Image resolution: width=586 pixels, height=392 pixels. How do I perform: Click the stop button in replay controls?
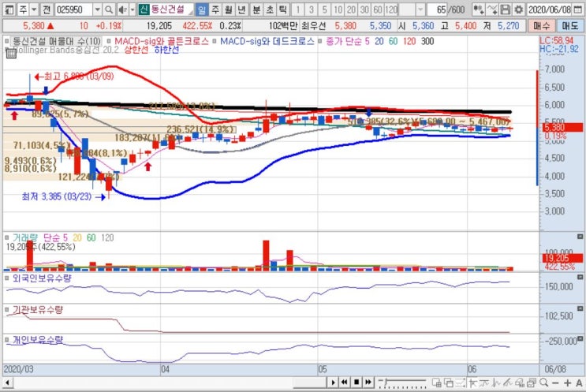click(x=356, y=383)
